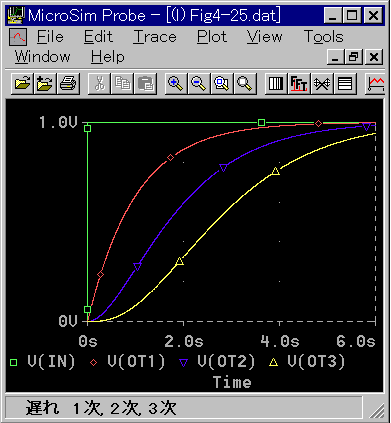The width and height of the screenshot is (391, 423).
Task: Restore the inner document window
Action: [354, 57]
